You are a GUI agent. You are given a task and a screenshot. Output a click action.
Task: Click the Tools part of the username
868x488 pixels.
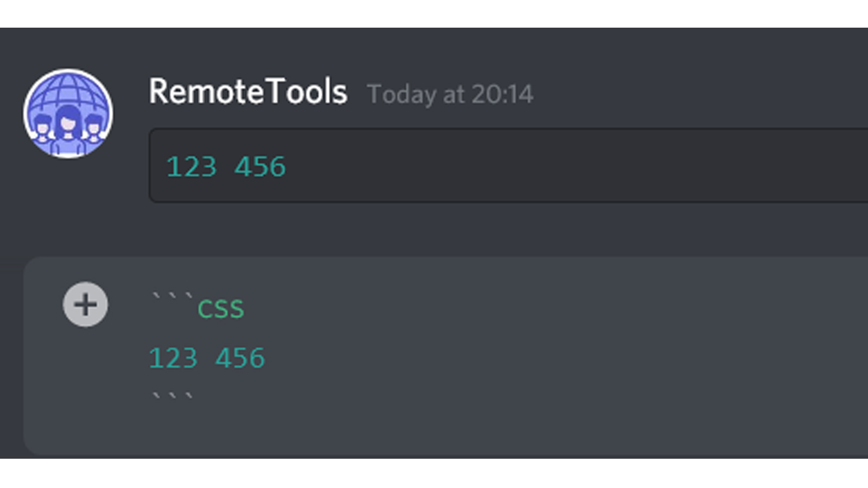(x=308, y=91)
